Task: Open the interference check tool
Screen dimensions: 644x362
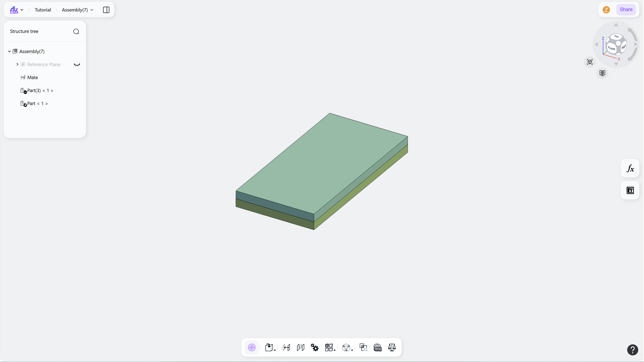Action: coord(363,347)
